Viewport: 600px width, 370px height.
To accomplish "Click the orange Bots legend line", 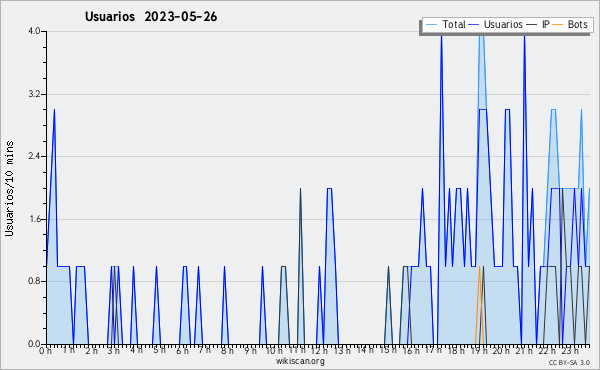I will coord(558,25).
